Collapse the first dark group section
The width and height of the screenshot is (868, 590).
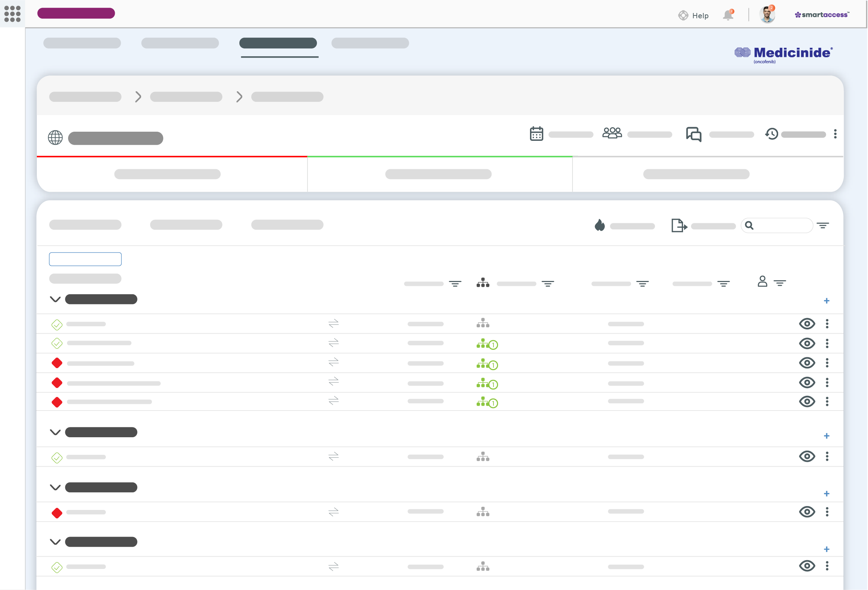[55, 300]
